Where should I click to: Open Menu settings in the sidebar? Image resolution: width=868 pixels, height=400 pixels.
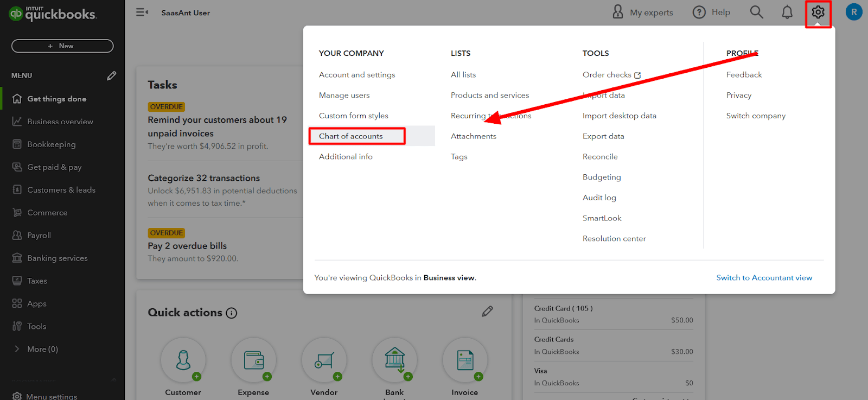tap(52, 396)
